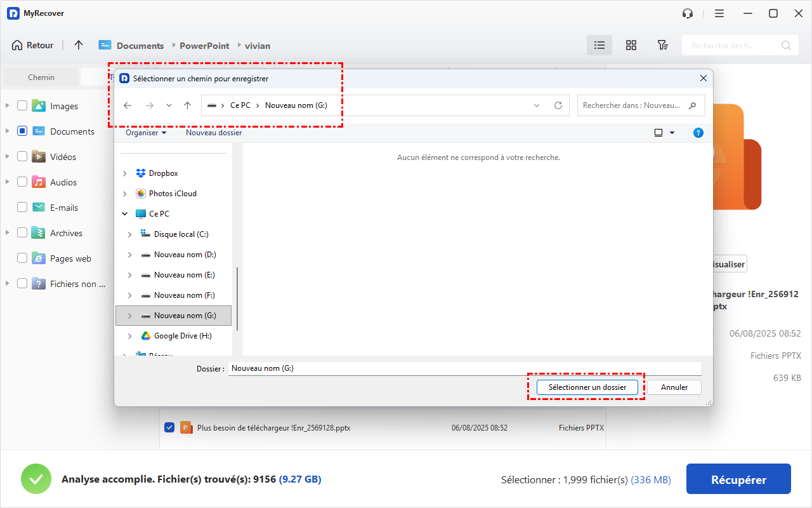Open the Chemin tab
The image size is (812, 508).
[x=41, y=77]
